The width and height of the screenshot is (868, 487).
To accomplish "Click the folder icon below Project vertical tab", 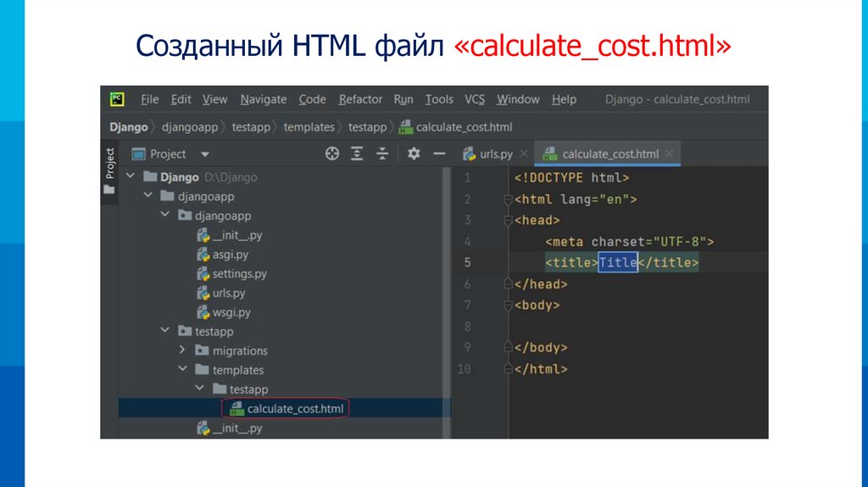I will click(109, 189).
